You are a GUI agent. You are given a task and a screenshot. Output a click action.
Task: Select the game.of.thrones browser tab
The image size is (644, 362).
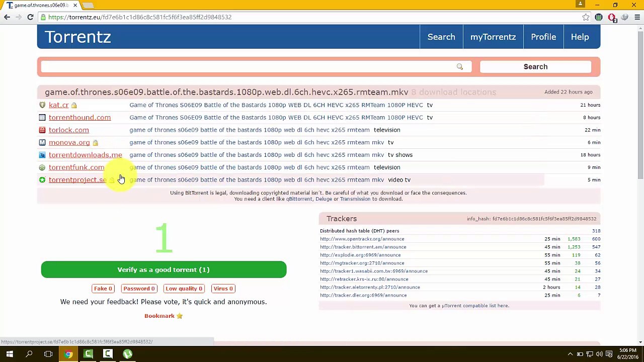coord(42,5)
